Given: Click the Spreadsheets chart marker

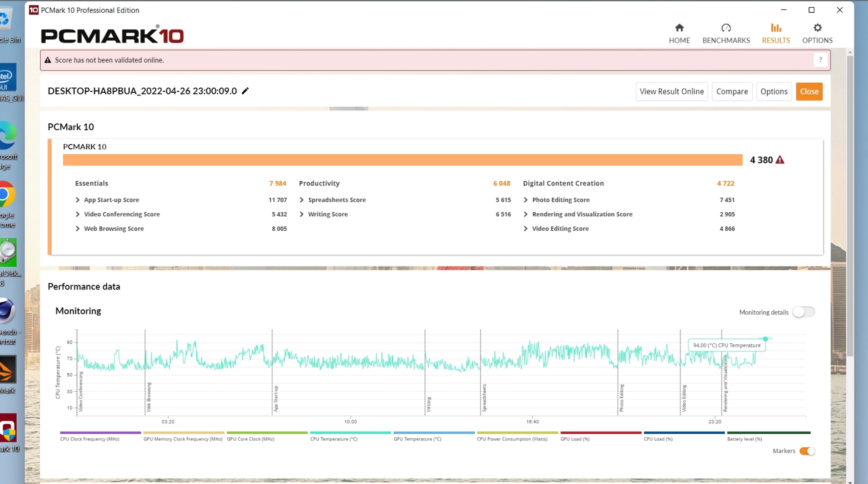Looking at the screenshot, I should pos(485,398).
